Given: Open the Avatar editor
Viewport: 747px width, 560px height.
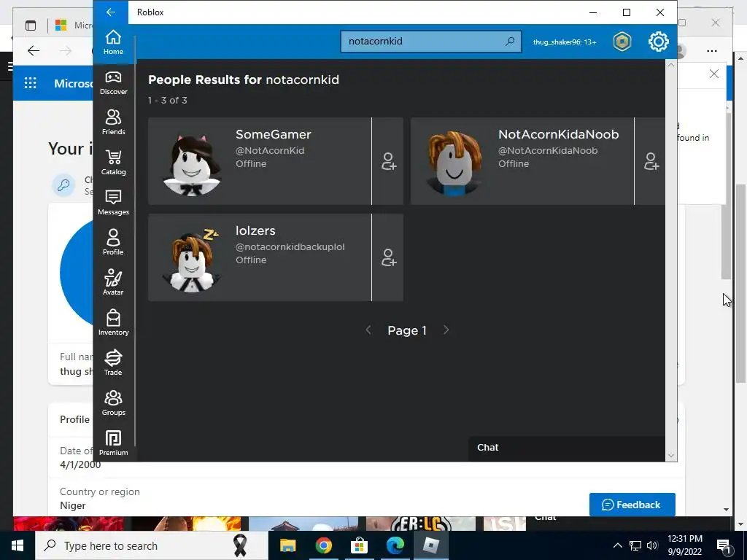Looking at the screenshot, I should (113, 282).
